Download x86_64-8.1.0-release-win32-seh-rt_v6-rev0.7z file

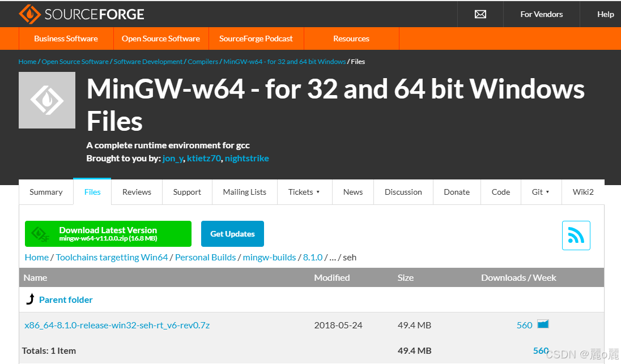[x=117, y=326]
